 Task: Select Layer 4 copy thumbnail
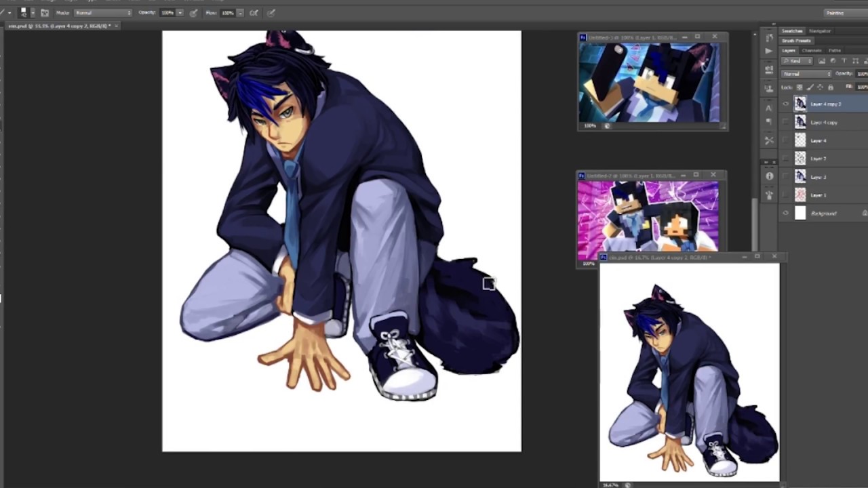(800, 122)
